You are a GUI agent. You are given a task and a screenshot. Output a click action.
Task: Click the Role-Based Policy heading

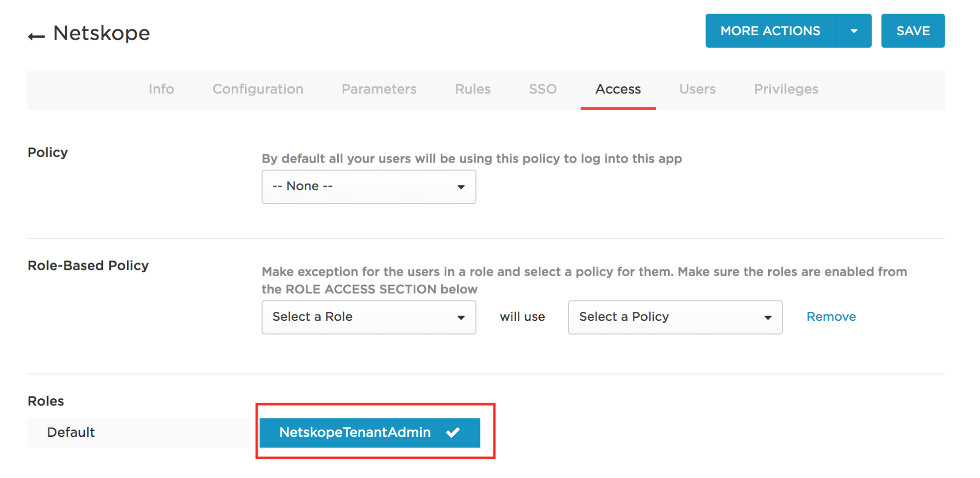(88, 265)
